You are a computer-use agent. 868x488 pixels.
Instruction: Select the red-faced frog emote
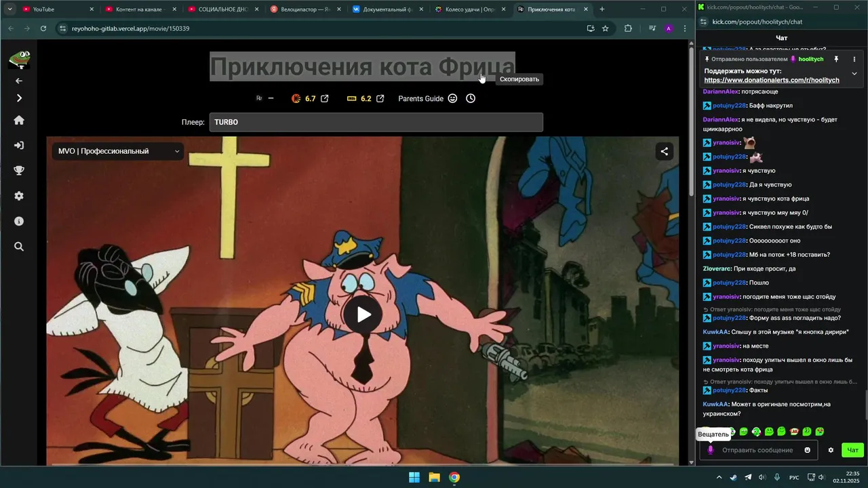point(795,431)
